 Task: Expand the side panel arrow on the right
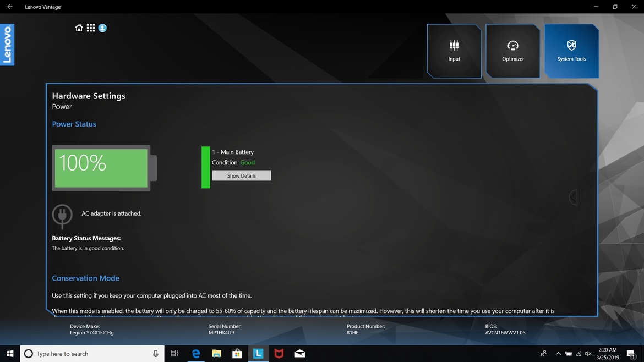point(574,198)
